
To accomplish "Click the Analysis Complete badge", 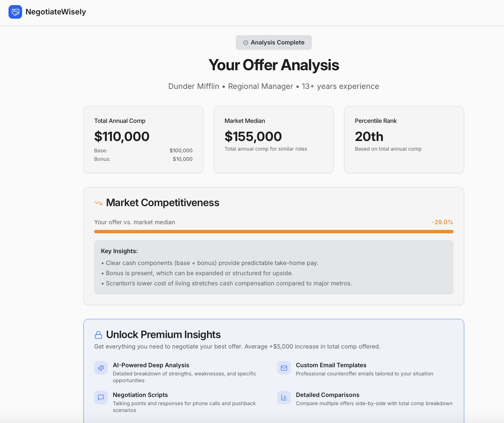I will tap(274, 42).
